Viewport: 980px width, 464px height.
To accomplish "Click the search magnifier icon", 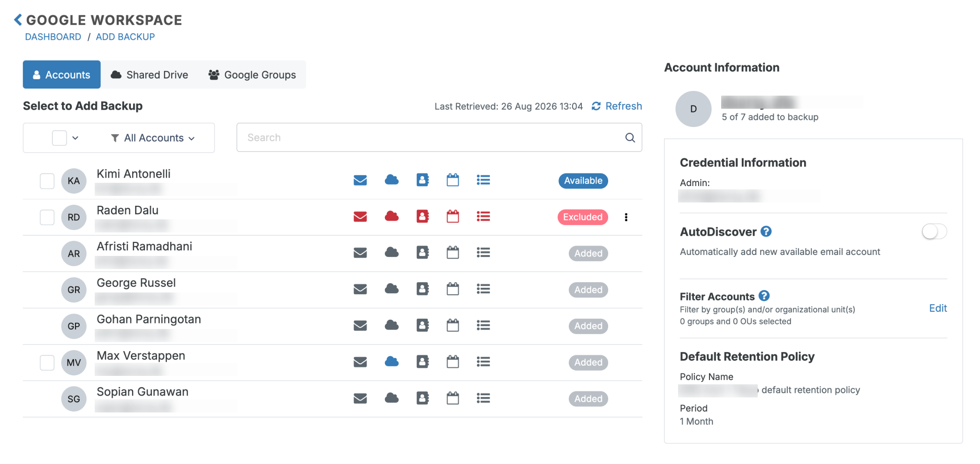I will (630, 137).
